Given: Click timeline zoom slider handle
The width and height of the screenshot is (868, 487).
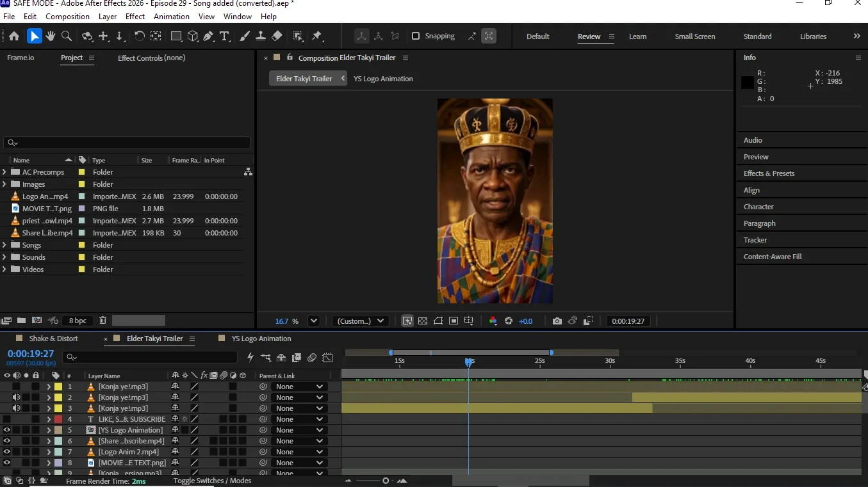Looking at the screenshot, I should tap(385, 481).
